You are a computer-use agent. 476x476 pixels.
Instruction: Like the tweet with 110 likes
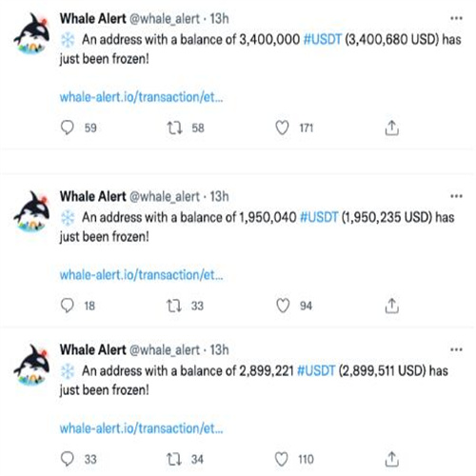(282, 459)
